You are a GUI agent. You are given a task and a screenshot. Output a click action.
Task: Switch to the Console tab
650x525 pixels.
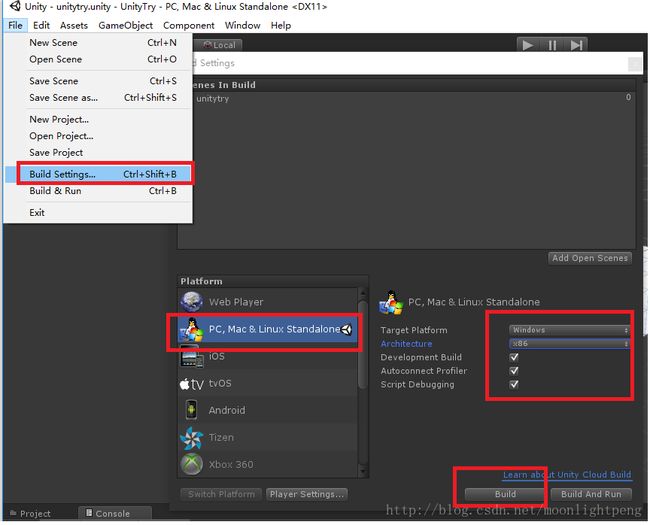coord(115,513)
